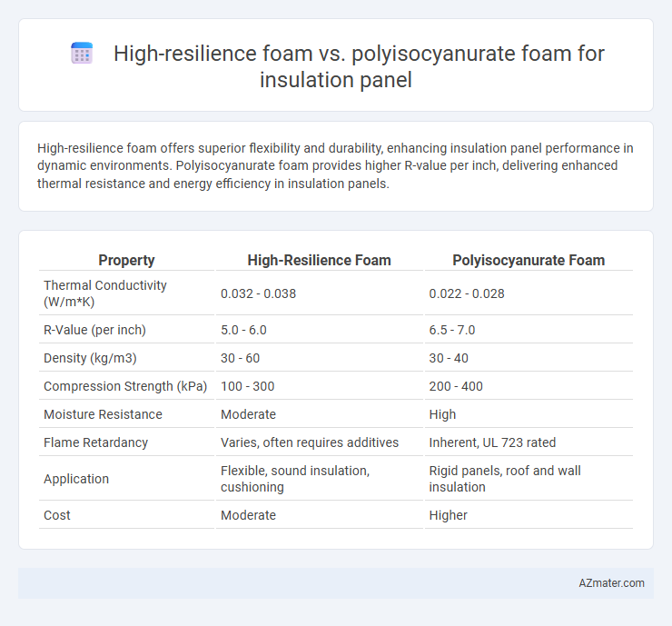This screenshot has height=626, width=672.
Task: Click the Property column header
Action: click(x=126, y=260)
